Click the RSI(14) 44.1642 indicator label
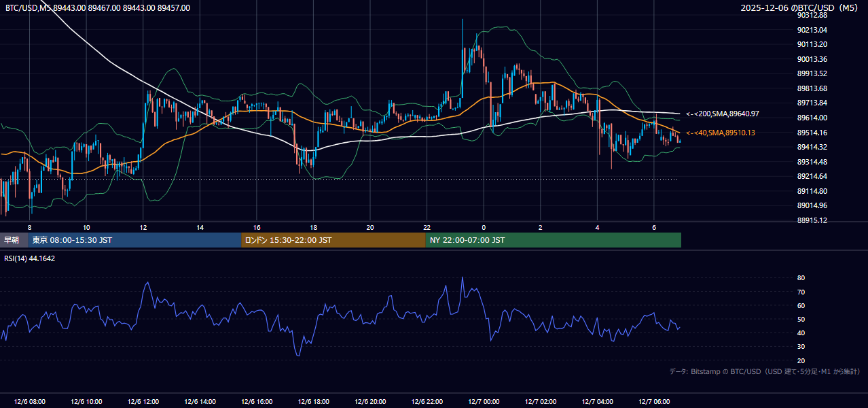The height and width of the screenshot is (408, 868). [30, 258]
